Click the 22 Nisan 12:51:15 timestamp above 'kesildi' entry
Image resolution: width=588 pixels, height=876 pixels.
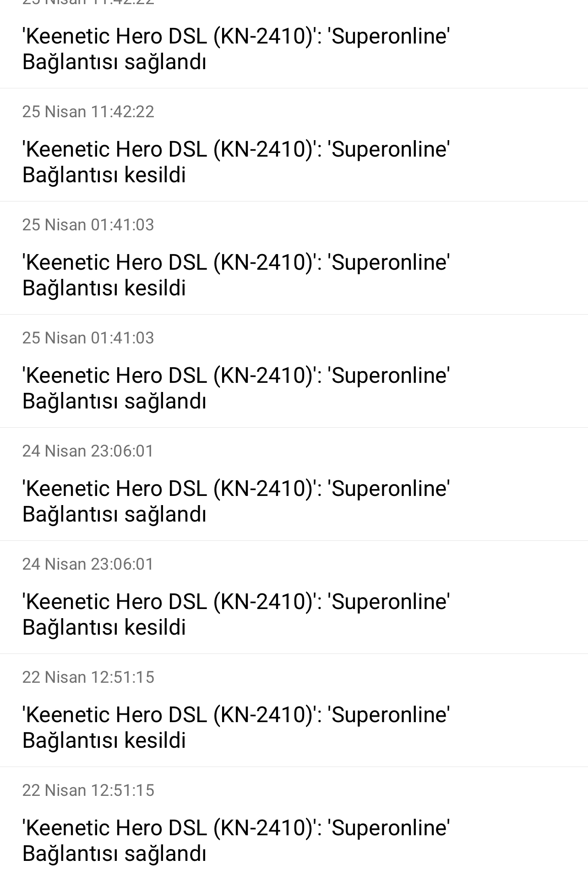pyautogui.click(x=88, y=677)
